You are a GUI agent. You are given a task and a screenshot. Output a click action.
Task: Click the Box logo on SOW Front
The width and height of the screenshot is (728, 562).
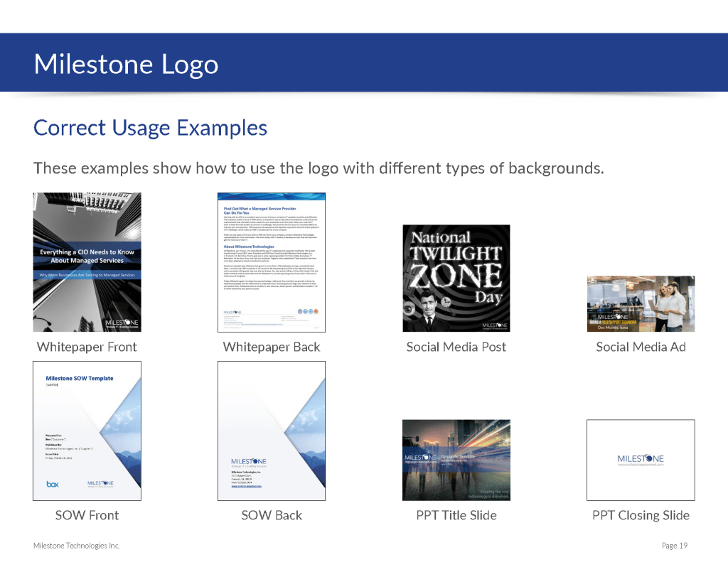point(52,484)
